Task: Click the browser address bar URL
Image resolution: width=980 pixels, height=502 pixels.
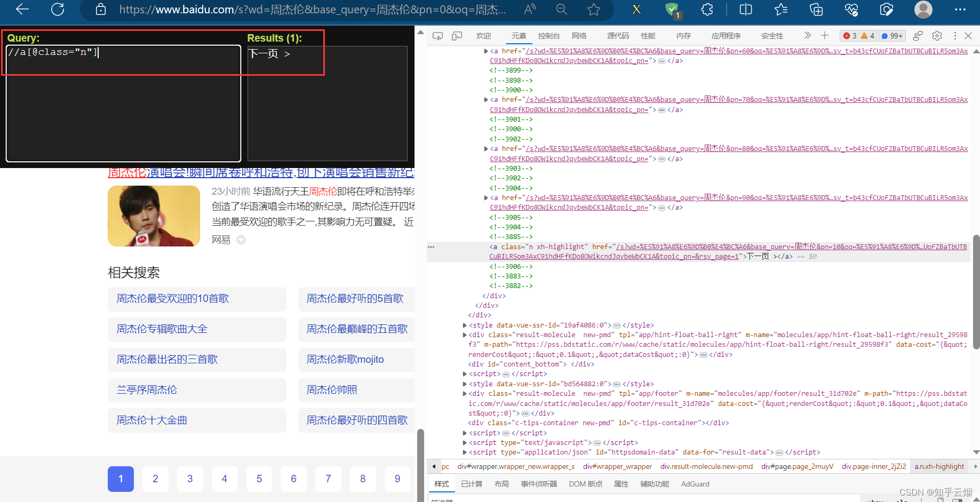Action: point(312,10)
